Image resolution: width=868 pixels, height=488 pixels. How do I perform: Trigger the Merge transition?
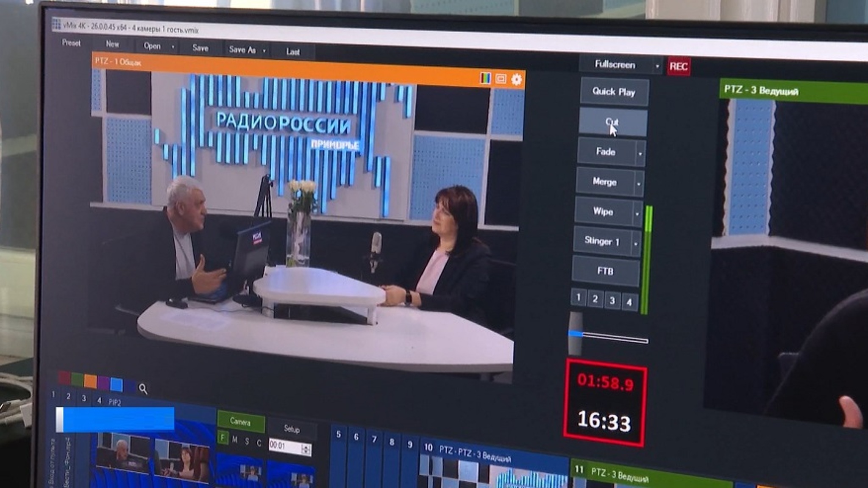tap(604, 182)
